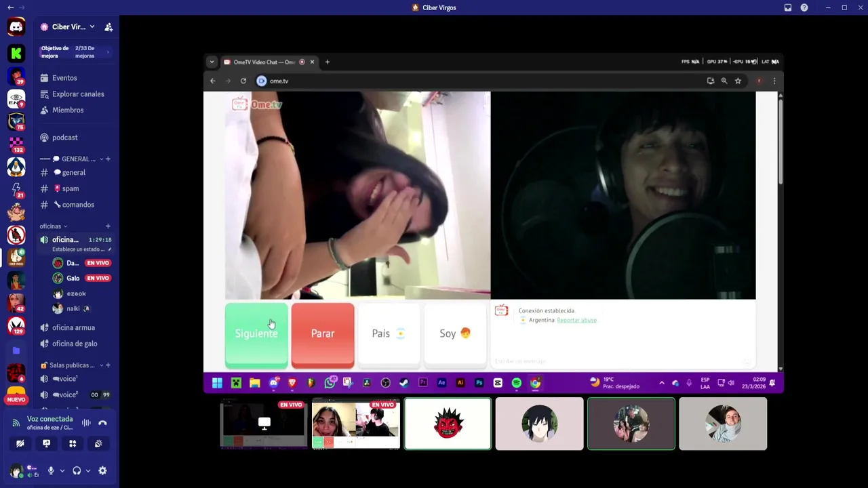Open the Soy gender selector in stream
Screen dimensions: 868x488
coord(454,335)
